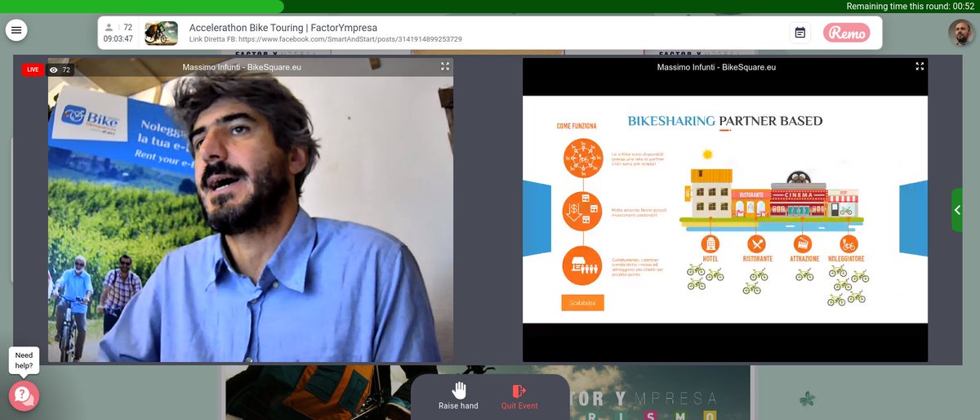Click the Scalabilità button on slide

point(582,303)
